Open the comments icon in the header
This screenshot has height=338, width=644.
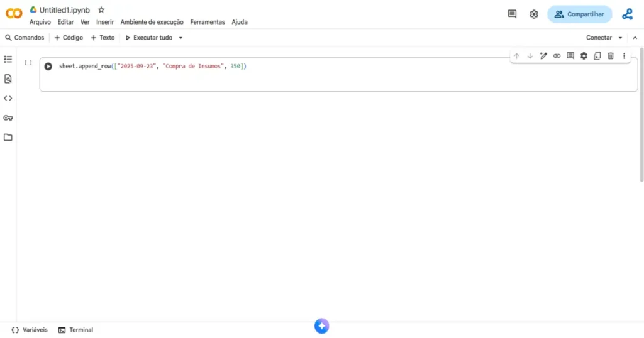pos(512,14)
